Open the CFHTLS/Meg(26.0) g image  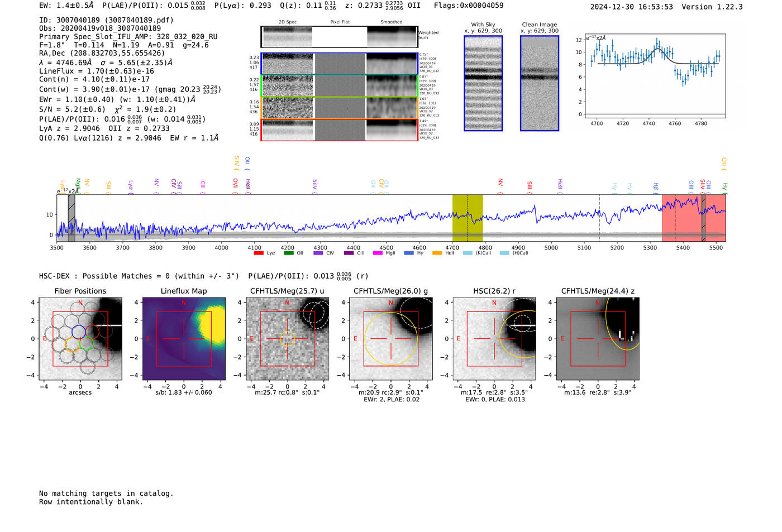390,339
